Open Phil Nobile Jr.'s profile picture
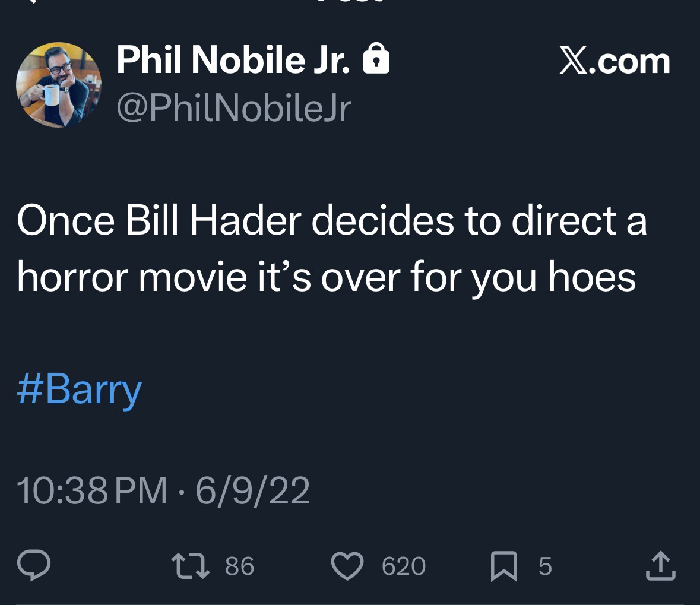 58,85
